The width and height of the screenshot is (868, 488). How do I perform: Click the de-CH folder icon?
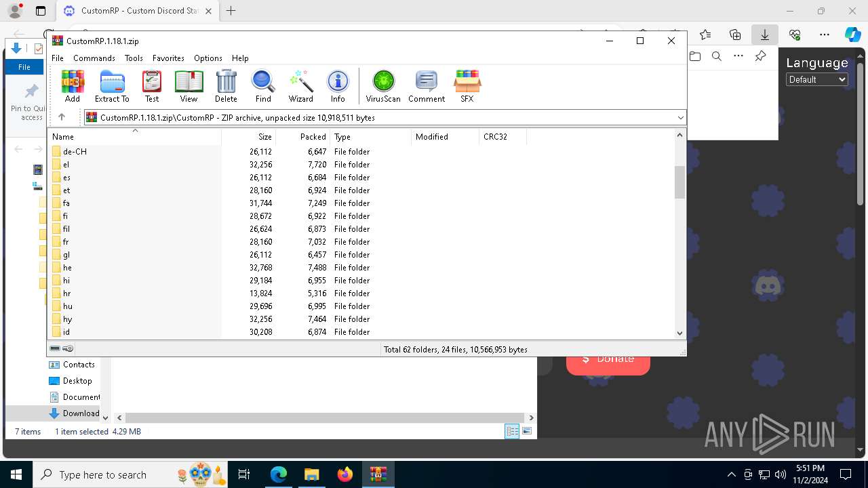57,152
